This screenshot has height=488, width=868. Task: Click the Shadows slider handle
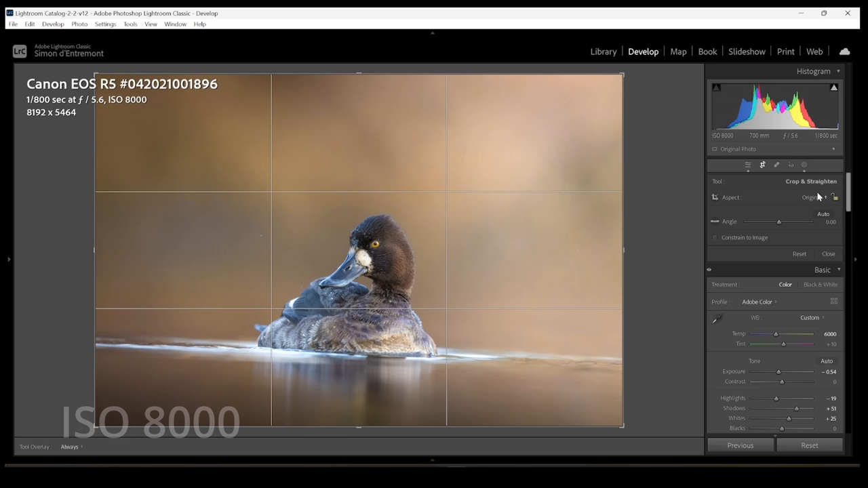pos(797,409)
